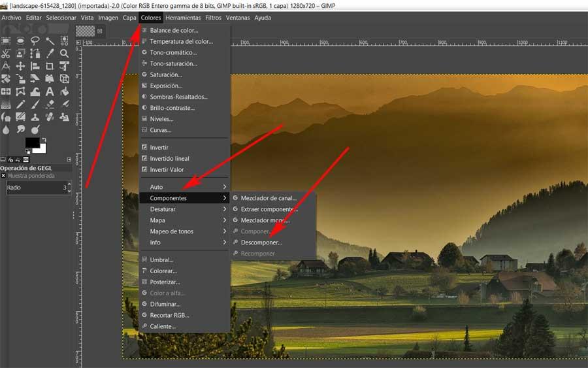The image size is (588, 368).
Task: Open the Componentes submenu entry
Action: [184, 197]
